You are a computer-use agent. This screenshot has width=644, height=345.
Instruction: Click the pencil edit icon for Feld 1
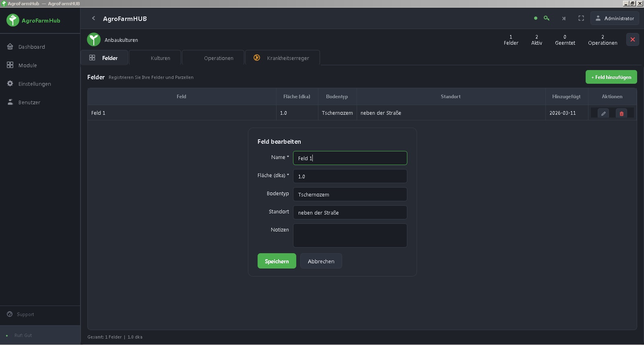coord(603,114)
